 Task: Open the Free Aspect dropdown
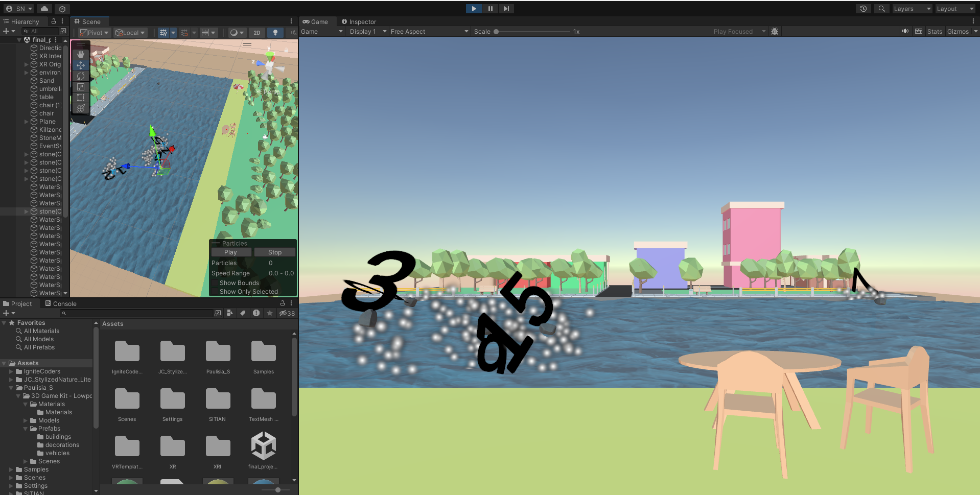pos(429,32)
